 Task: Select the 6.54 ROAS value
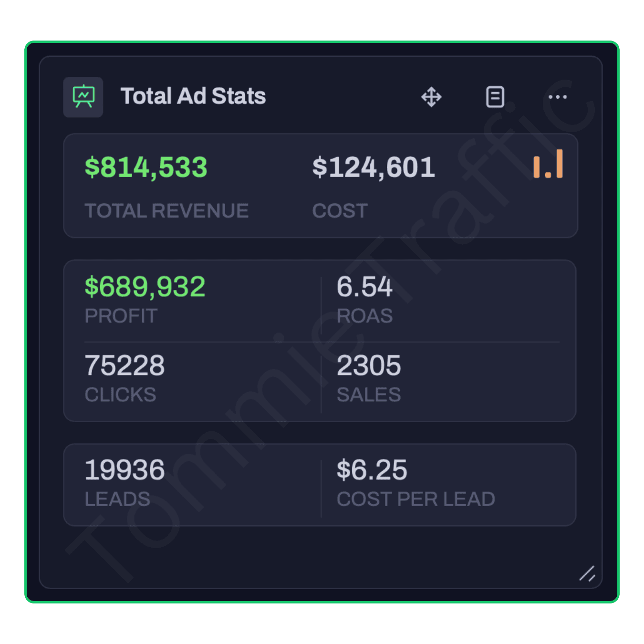tap(364, 287)
